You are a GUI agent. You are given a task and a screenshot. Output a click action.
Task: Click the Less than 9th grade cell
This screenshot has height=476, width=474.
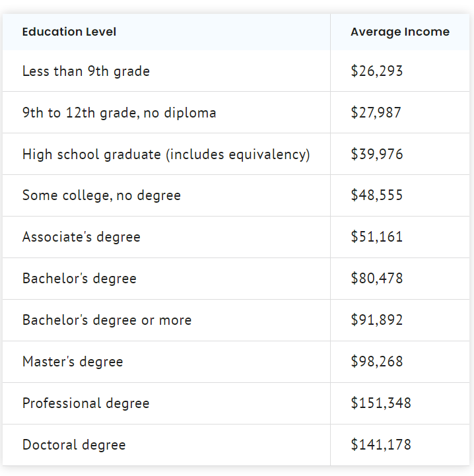pyautogui.click(x=166, y=71)
